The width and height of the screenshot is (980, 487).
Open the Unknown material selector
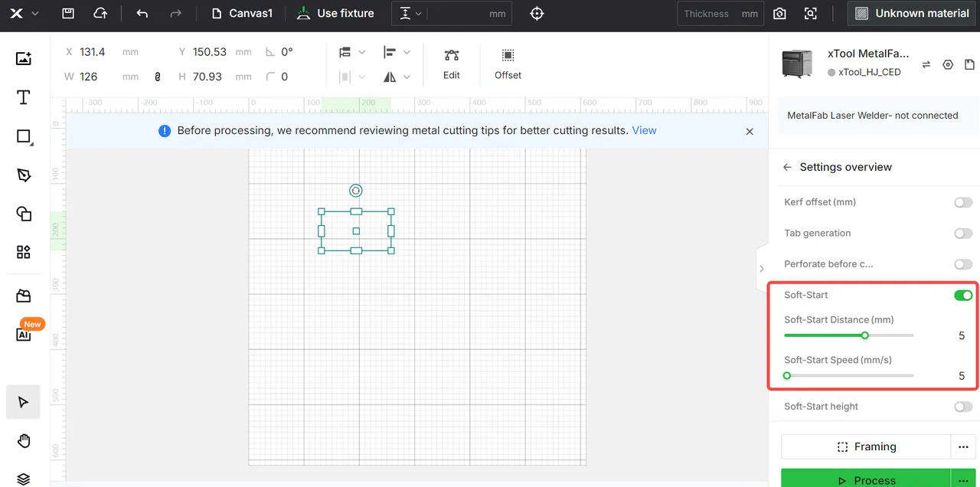[x=913, y=13]
